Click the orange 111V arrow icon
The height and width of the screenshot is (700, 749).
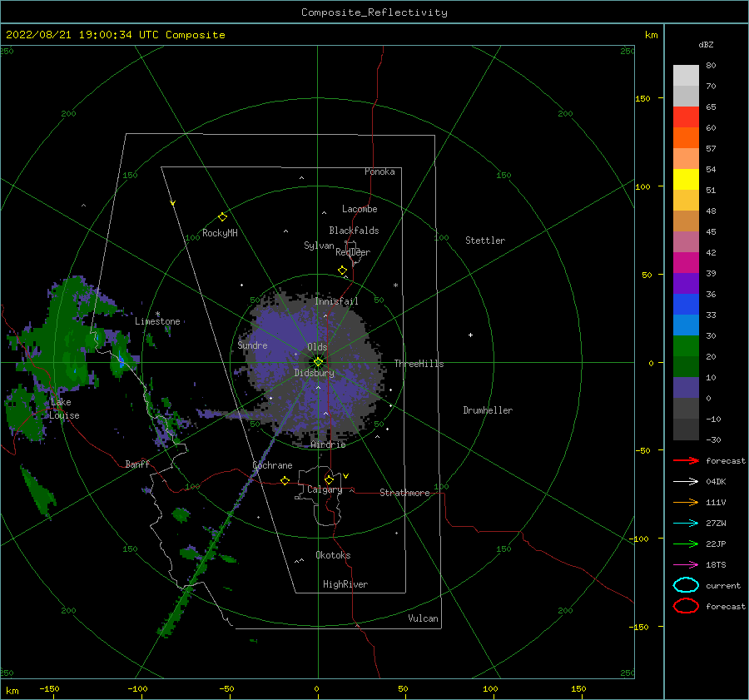pyautogui.click(x=686, y=502)
